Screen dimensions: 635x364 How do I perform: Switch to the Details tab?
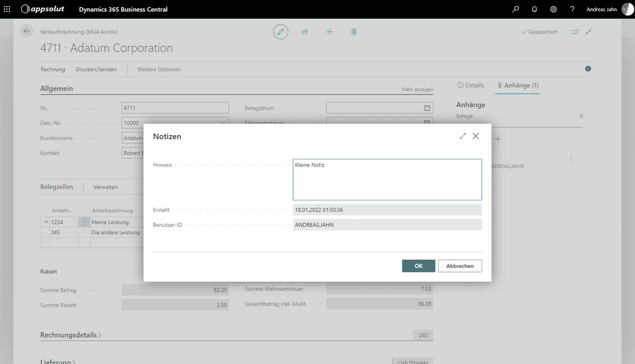click(471, 85)
